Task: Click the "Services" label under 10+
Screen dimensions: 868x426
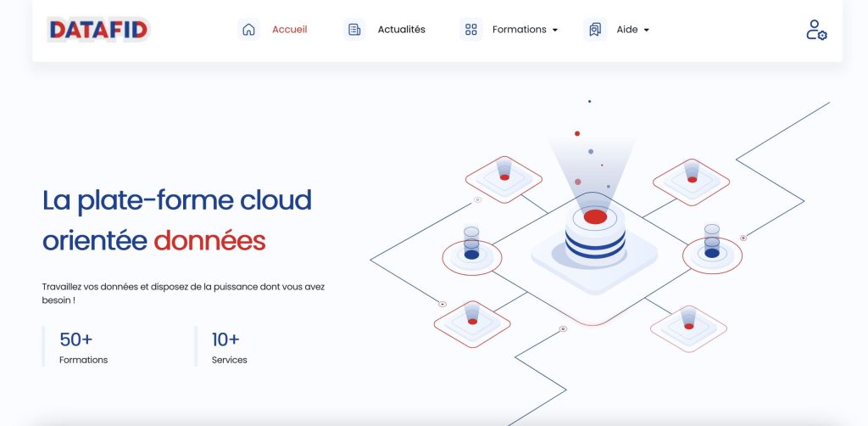Action: point(229,360)
